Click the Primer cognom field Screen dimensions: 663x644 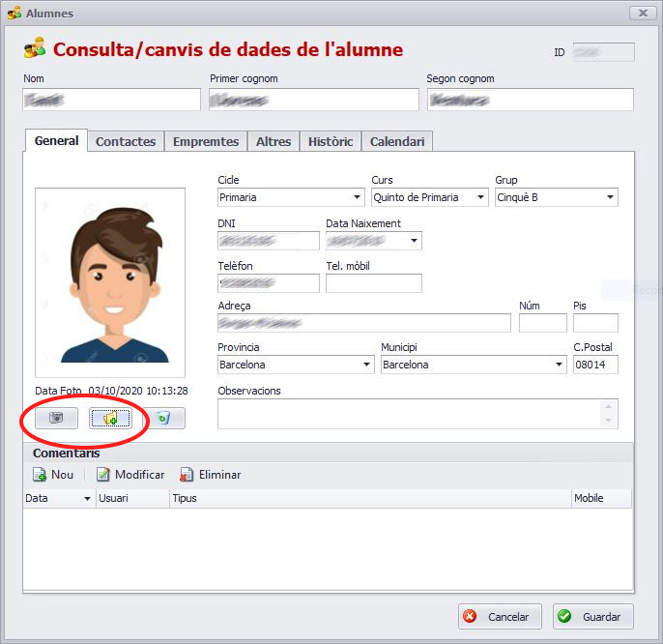click(314, 100)
